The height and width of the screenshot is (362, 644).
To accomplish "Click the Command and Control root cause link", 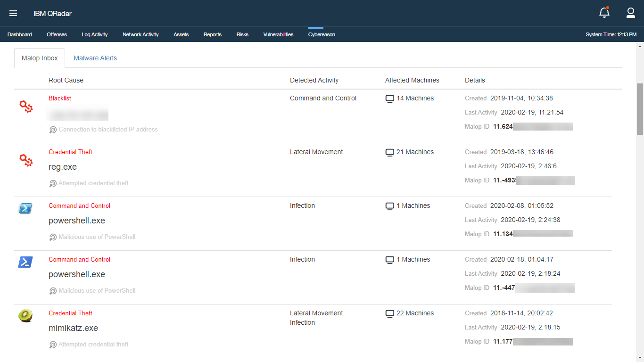I will 79,206.
